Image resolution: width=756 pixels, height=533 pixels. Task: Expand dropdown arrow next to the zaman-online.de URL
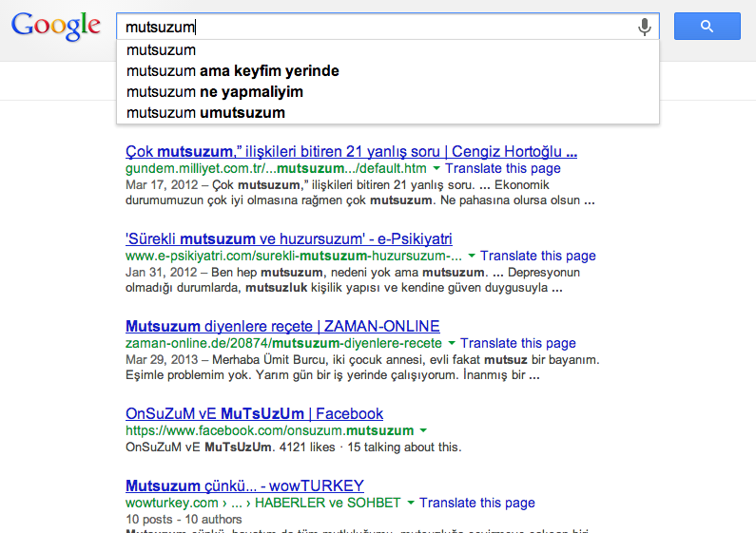[452, 343]
